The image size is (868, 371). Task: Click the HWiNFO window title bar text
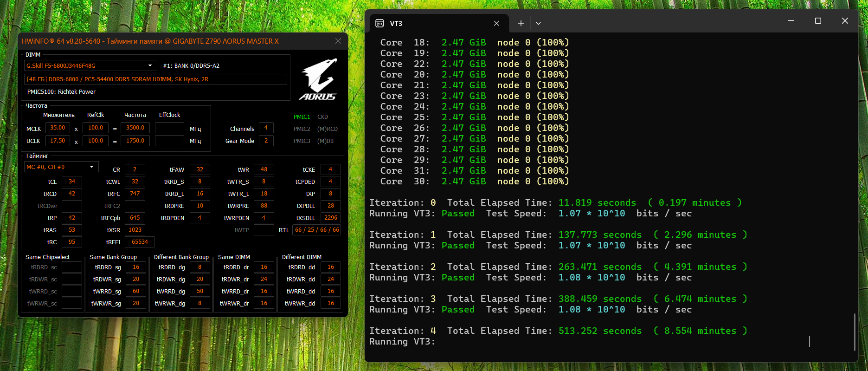click(x=150, y=41)
